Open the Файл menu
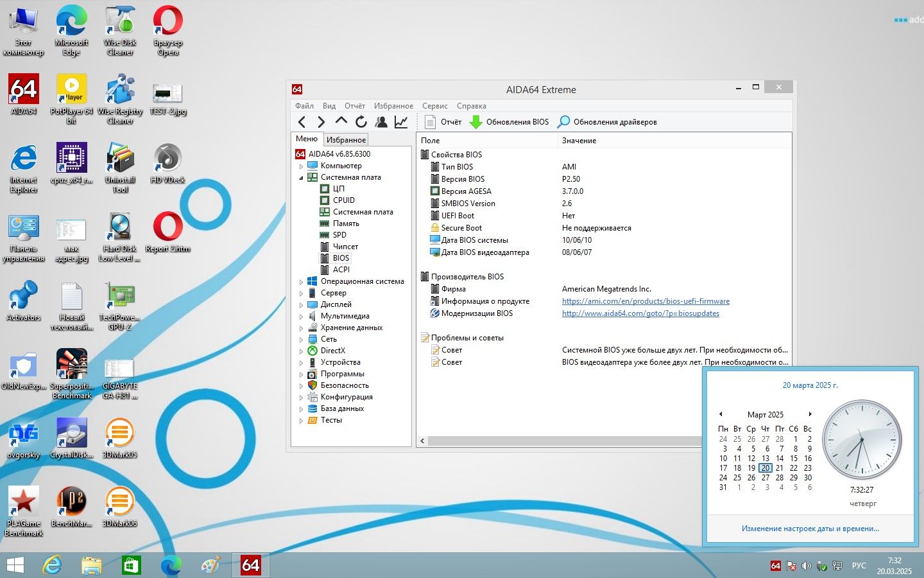This screenshot has height=578, width=924. [x=304, y=106]
